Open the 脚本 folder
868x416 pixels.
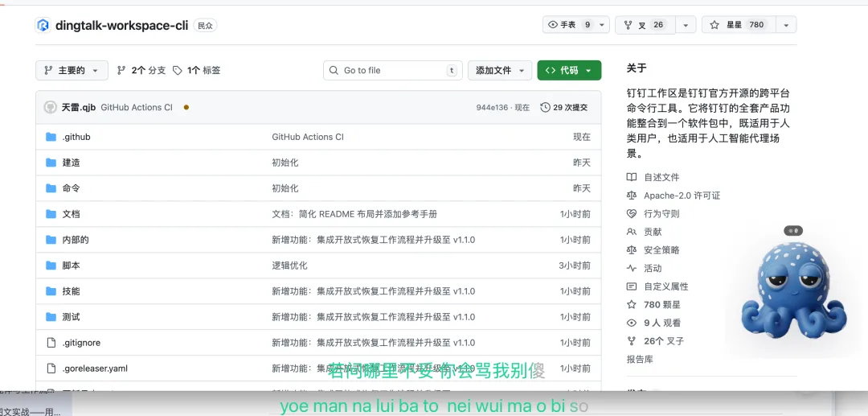71,266
